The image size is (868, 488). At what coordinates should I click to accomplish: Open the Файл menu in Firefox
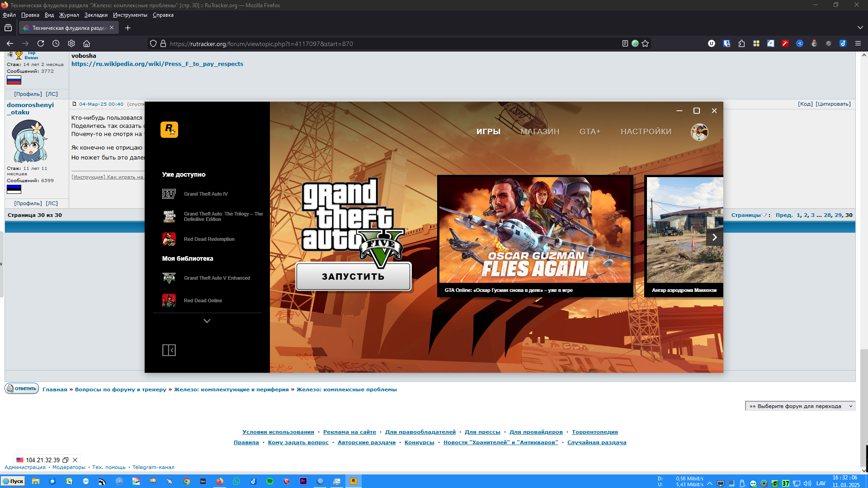tap(9, 15)
